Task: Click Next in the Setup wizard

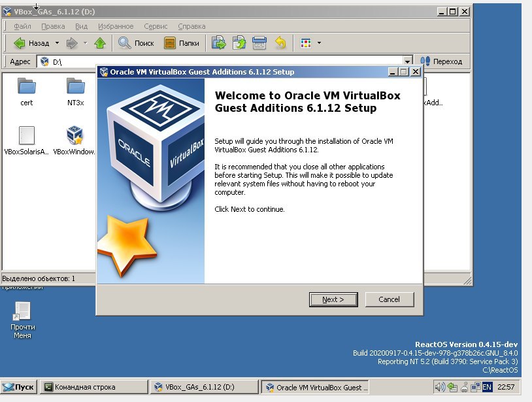Action: [x=333, y=299]
